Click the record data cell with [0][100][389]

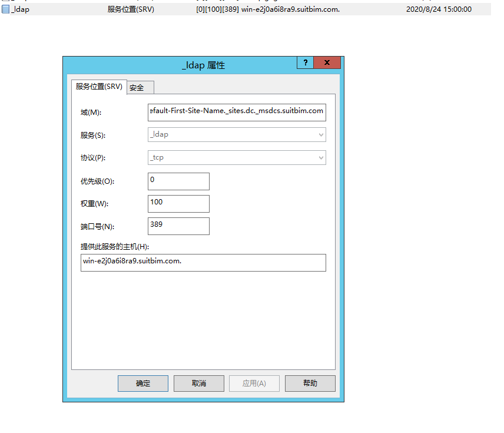[x=267, y=9]
